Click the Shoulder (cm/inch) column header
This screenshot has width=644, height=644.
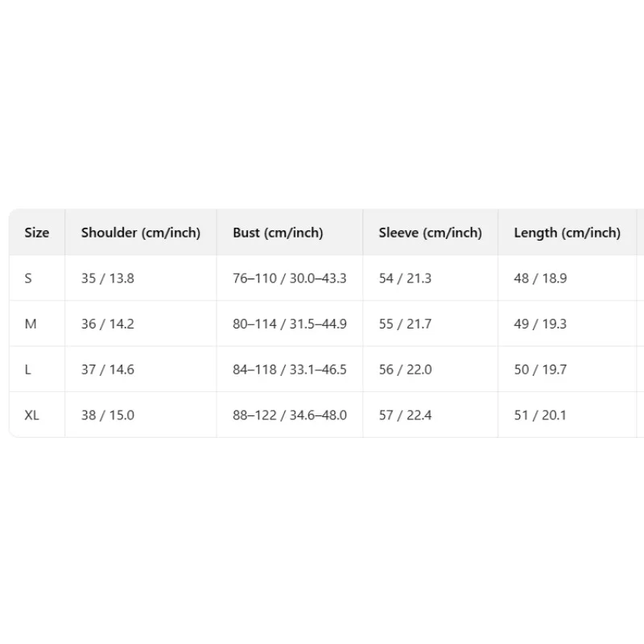(140, 233)
